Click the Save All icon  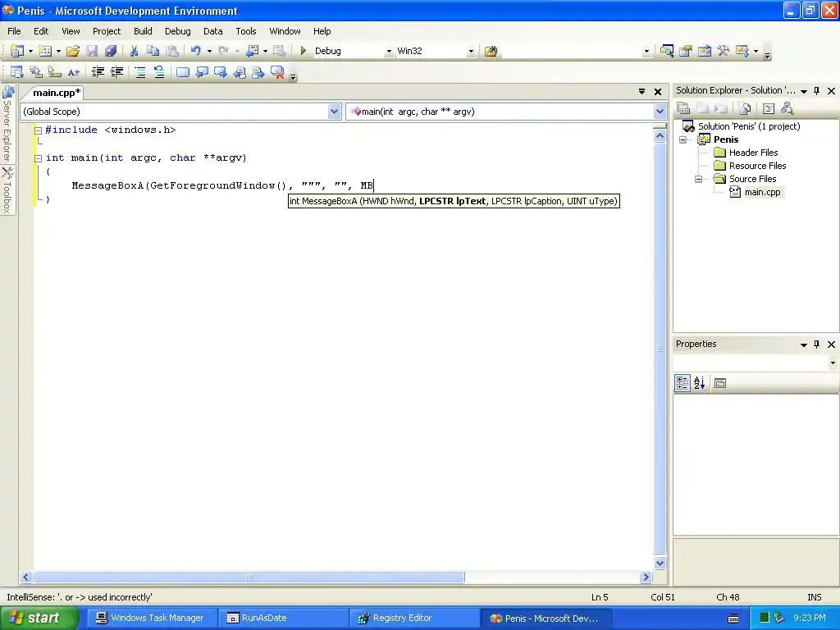[x=111, y=51]
